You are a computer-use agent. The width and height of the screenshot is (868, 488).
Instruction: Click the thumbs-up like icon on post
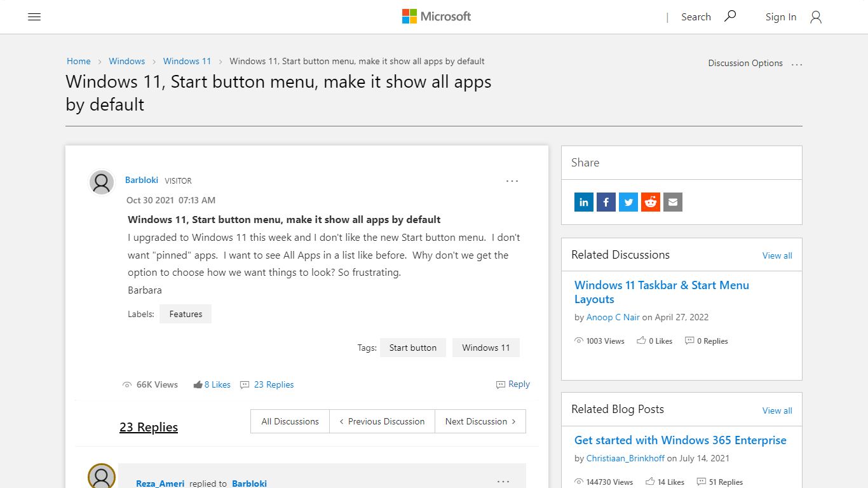198,384
